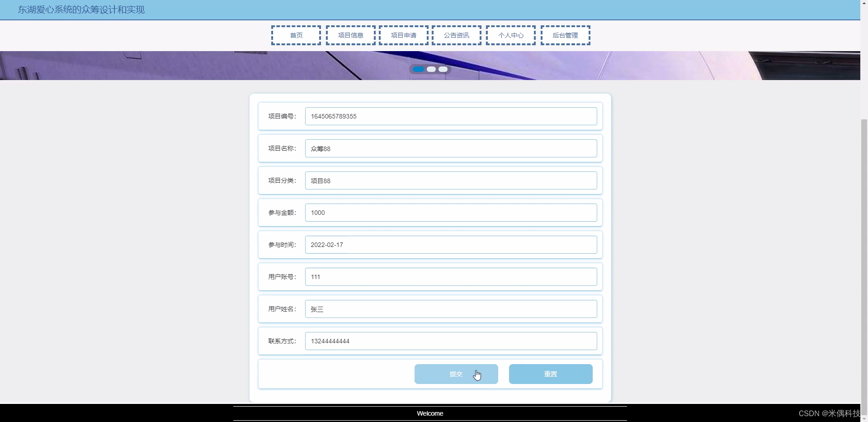The width and height of the screenshot is (868, 422).
Task: Click the site title 东湖爱心系统的众筹设计和实现
Action: pos(80,9)
